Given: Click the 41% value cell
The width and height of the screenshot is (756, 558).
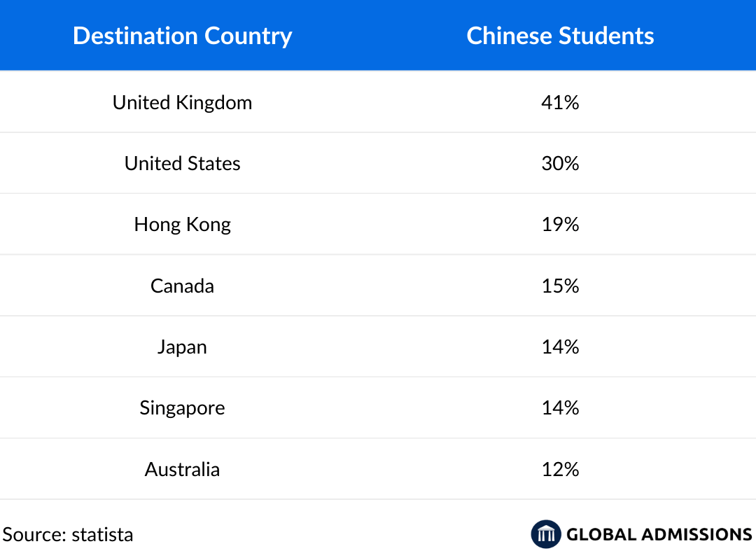Looking at the screenshot, I should [x=560, y=102].
